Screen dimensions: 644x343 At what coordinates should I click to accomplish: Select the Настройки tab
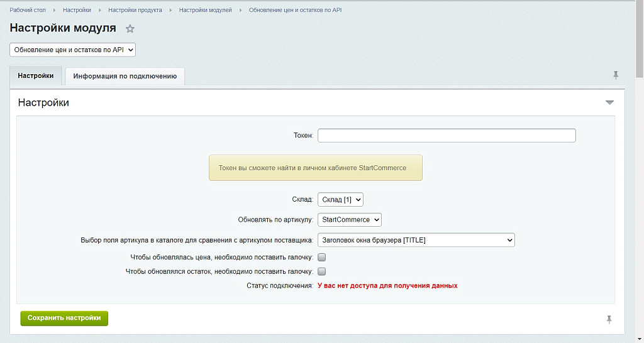(x=36, y=75)
